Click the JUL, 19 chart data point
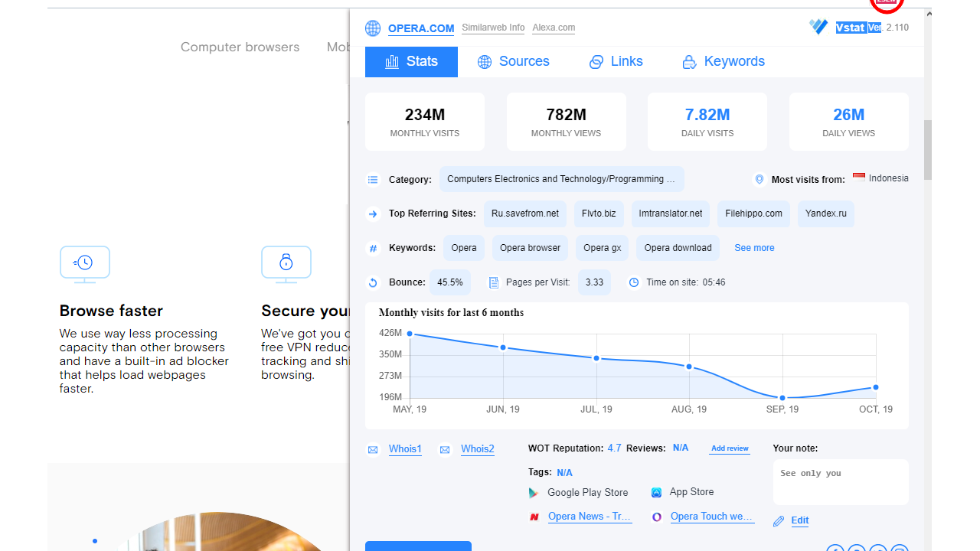 596,358
